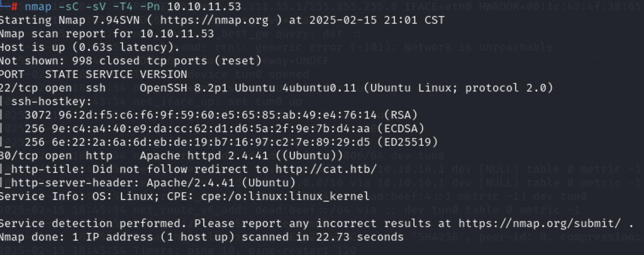Click the PORT STATE SERVICE VERSION header row
The height and width of the screenshot is (255, 644).
coord(94,74)
